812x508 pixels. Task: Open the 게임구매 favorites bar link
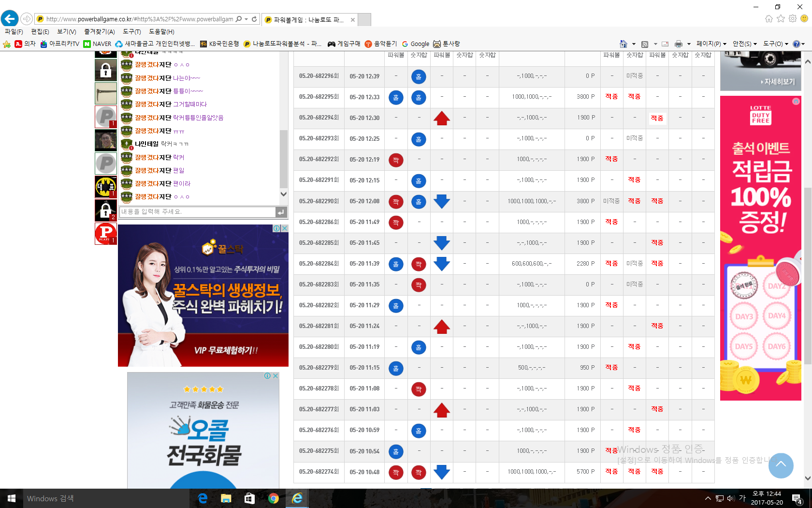point(344,44)
